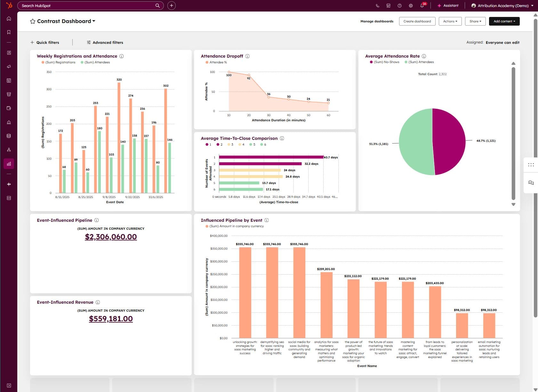Viewport: 538px width, 392px height.
Task: Open the Contrast Dashboard name dropdown
Action: (x=93, y=21)
